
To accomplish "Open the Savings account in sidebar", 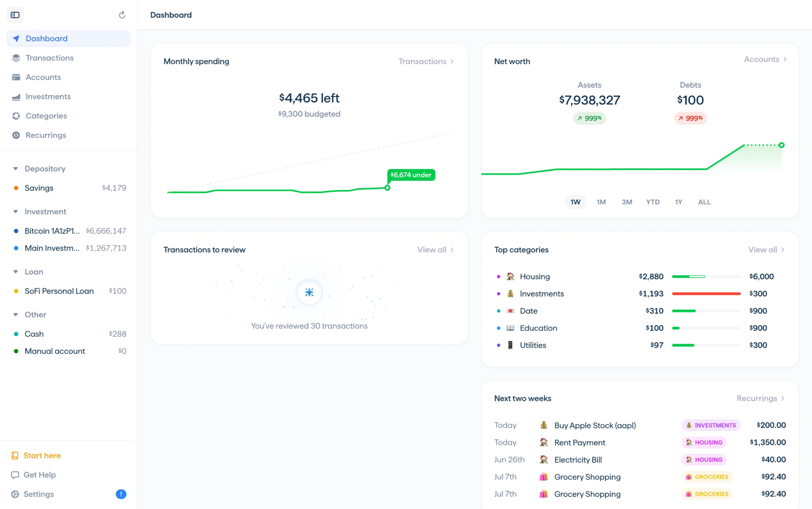I will [x=69, y=188].
